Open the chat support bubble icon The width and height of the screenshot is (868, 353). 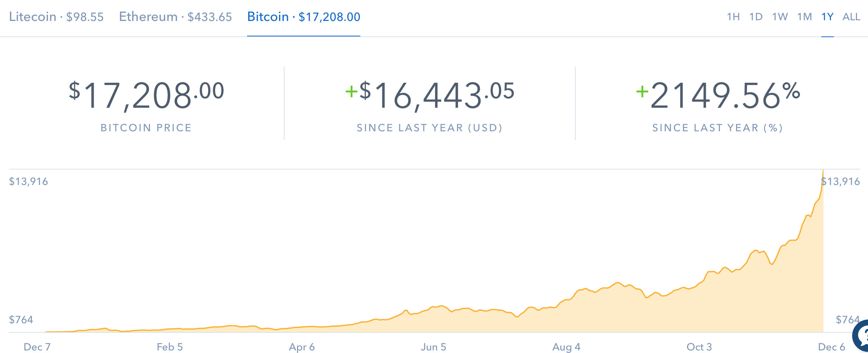[861, 336]
